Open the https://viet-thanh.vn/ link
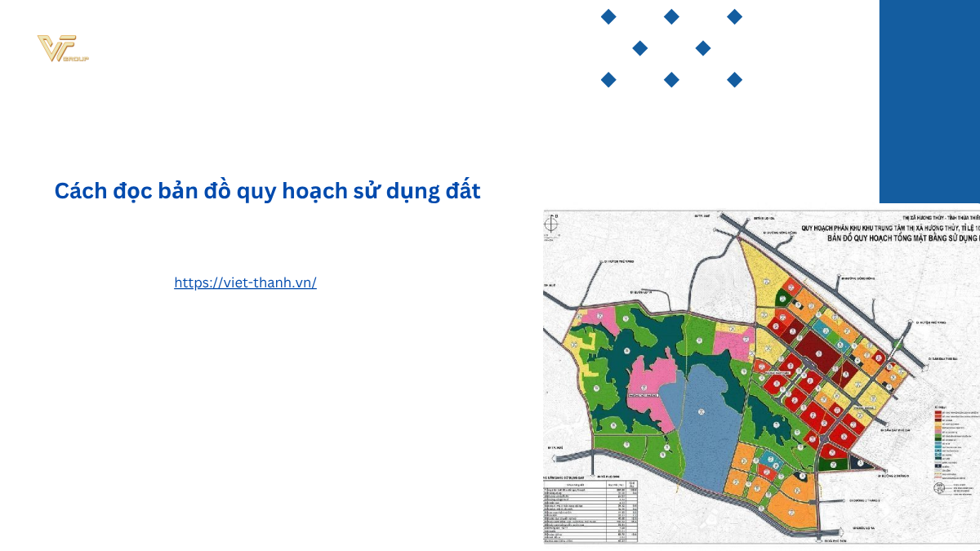The width and height of the screenshot is (980, 551). 245,282
